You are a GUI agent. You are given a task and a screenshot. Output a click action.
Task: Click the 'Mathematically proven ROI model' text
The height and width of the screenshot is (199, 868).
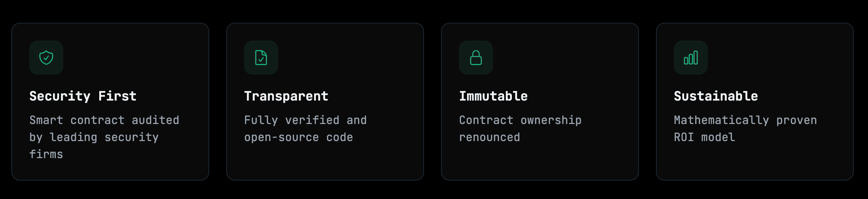click(x=745, y=129)
